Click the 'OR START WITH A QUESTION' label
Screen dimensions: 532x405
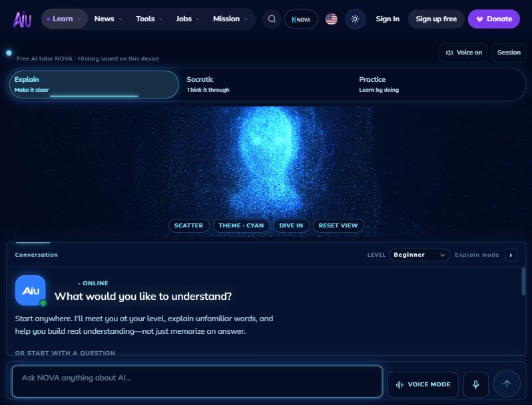click(65, 353)
